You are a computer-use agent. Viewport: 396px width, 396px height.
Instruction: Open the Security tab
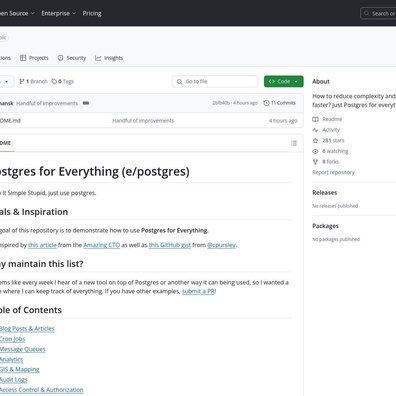[x=72, y=58]
